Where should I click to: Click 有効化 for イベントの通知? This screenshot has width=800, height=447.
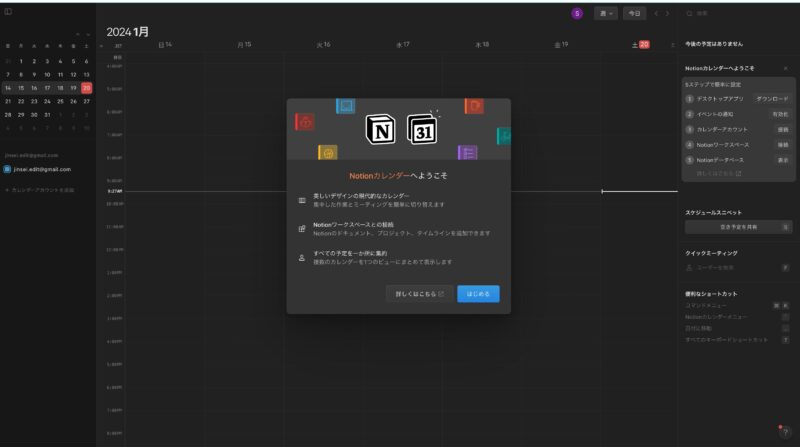pos(780,114)
